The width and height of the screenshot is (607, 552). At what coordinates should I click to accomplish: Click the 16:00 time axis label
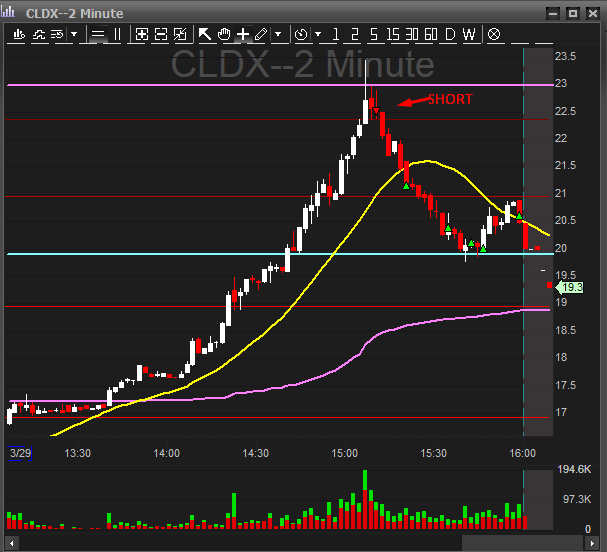pos(523,453)
